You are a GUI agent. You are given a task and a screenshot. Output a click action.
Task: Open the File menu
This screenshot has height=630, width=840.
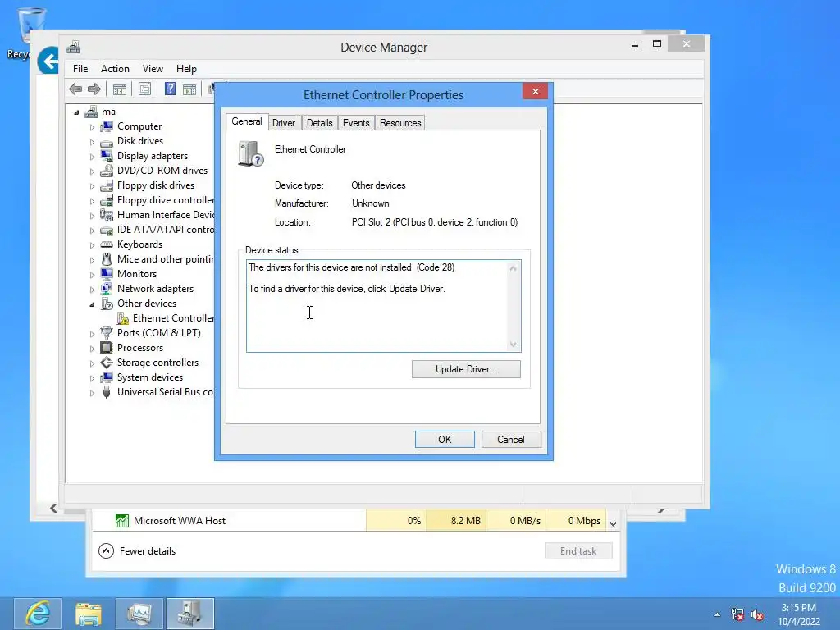80,69
